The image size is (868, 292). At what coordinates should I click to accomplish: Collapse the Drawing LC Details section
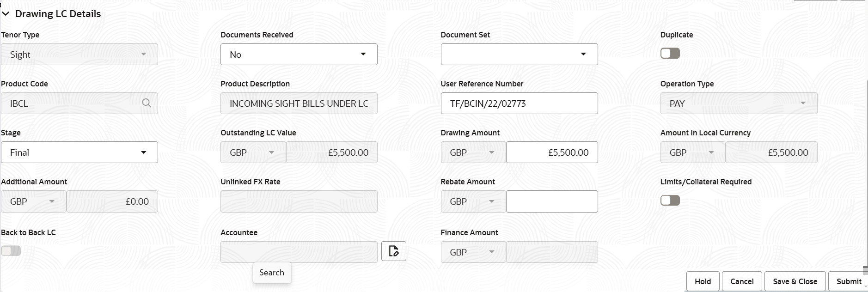(6, 14)
